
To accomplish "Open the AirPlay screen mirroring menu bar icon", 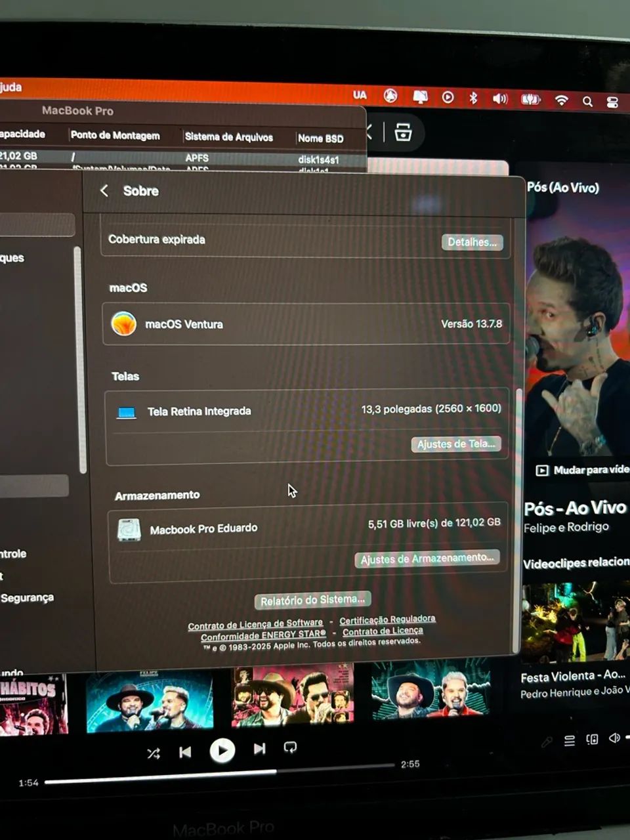I will (x=420, y=97).
